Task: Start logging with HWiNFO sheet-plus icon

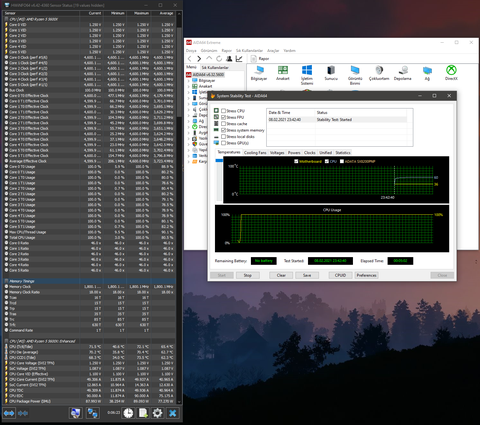Action: point(143,413)
